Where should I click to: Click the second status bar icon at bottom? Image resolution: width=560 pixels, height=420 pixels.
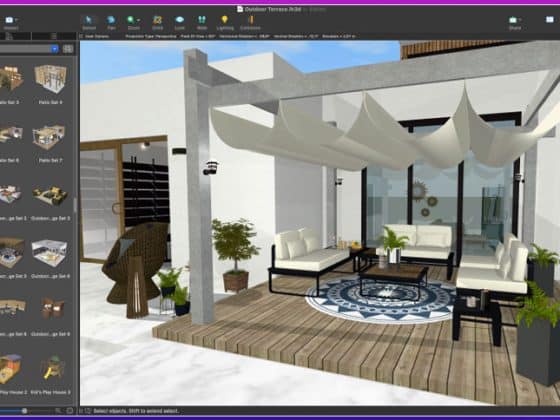click(88, 411)
